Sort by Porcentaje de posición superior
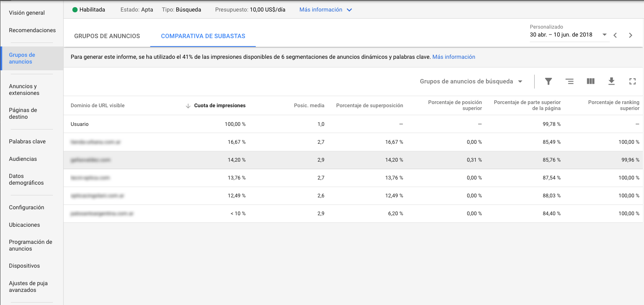Image resolution: width=644 pixels, height=305 pixels. 455,105
